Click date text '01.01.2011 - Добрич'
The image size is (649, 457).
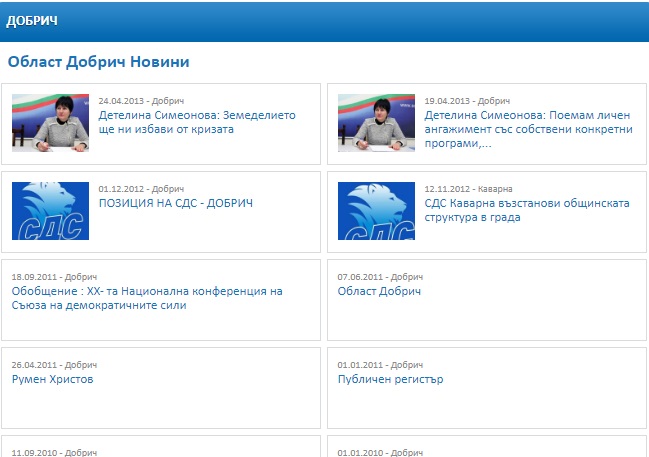click(x=380, y=365)
